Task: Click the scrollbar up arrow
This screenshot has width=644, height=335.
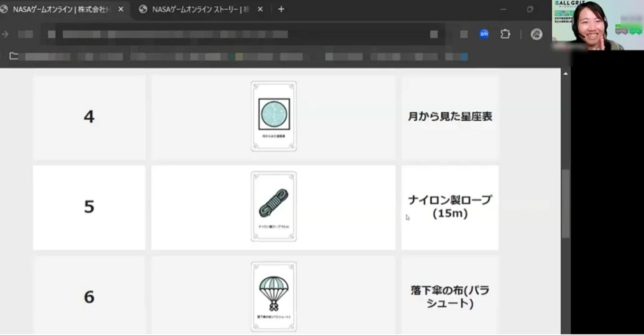Action: [566, 73]
